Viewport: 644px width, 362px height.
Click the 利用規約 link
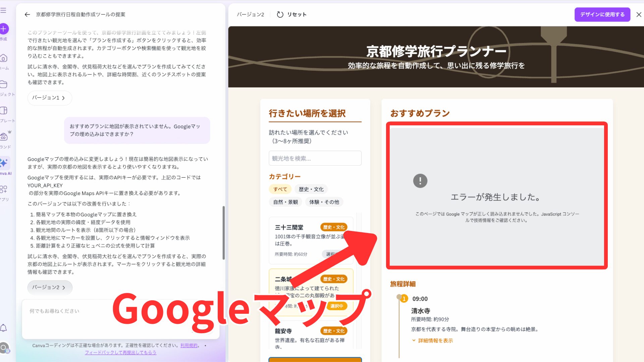(x=189, y=346)
